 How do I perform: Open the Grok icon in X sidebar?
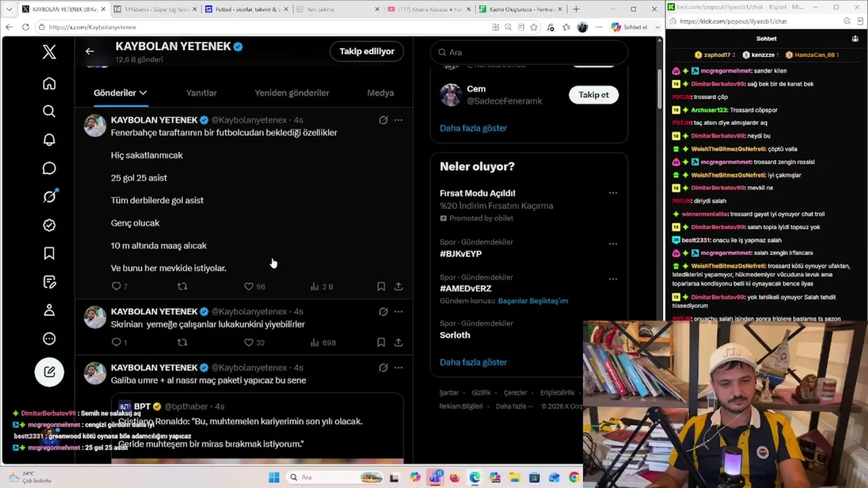point(49,197)
